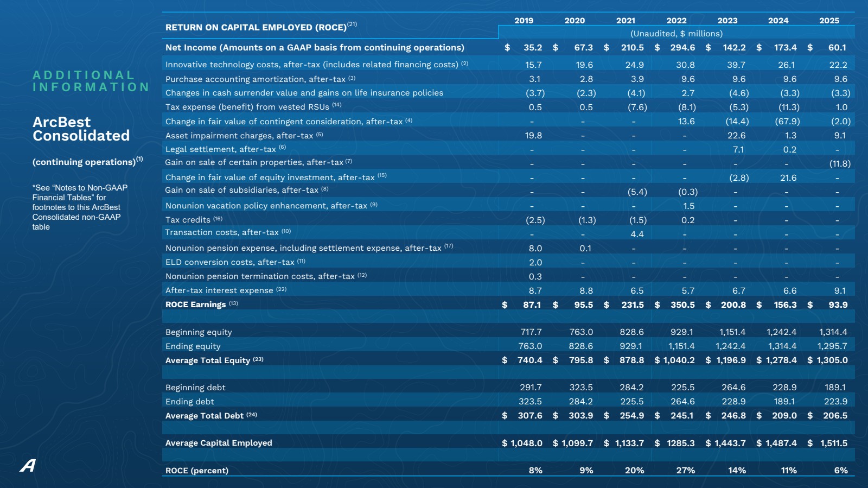Click the Average Capital Employed row label
868x488 pixels.
coord(219,443)
